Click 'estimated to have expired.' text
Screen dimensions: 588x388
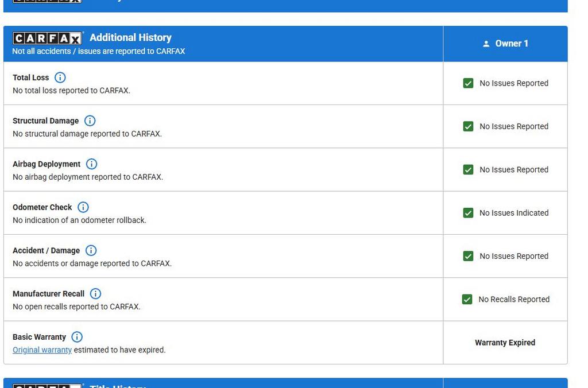click(119, 350)
